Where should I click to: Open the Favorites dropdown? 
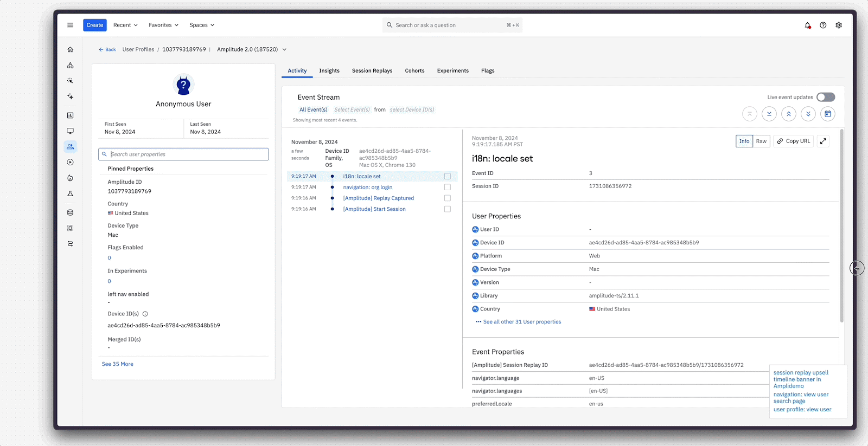[163, 25]
